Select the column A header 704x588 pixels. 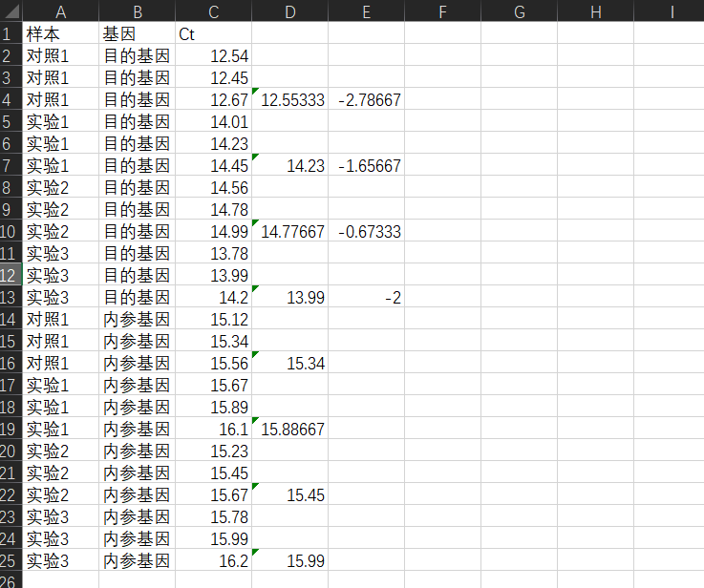click(x=60, y=11)
